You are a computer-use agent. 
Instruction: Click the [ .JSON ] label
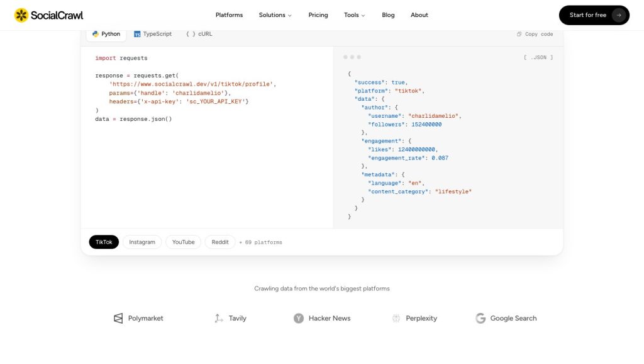pyautogui.click(x=538, y=57)
